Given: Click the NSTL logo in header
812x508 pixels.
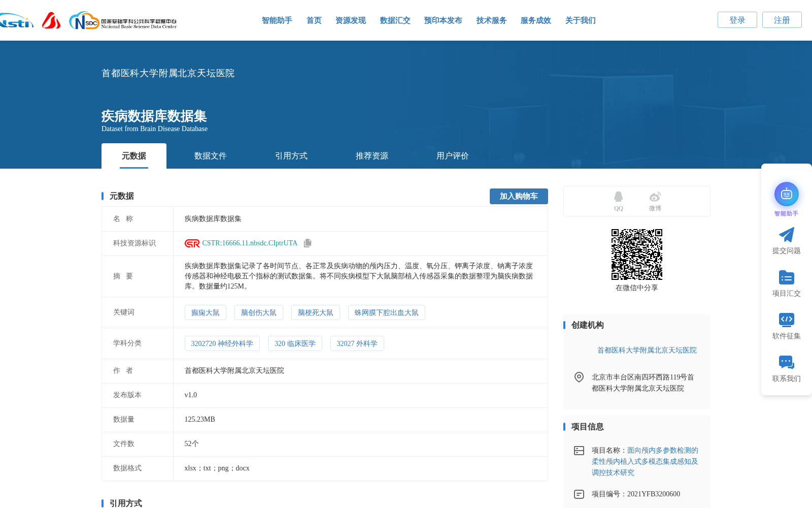Looking at the screenshot, I should coord(17,21).
